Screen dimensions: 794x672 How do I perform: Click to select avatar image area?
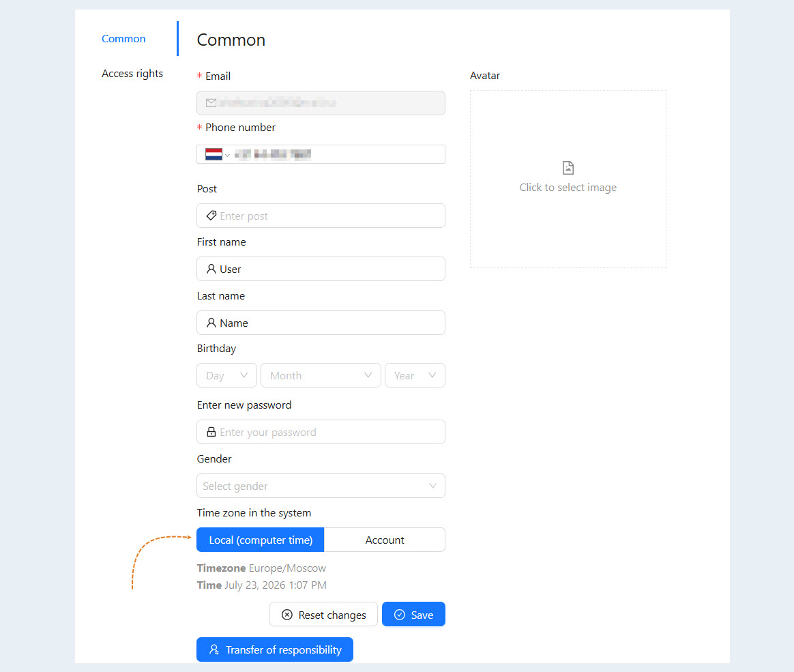568,179
